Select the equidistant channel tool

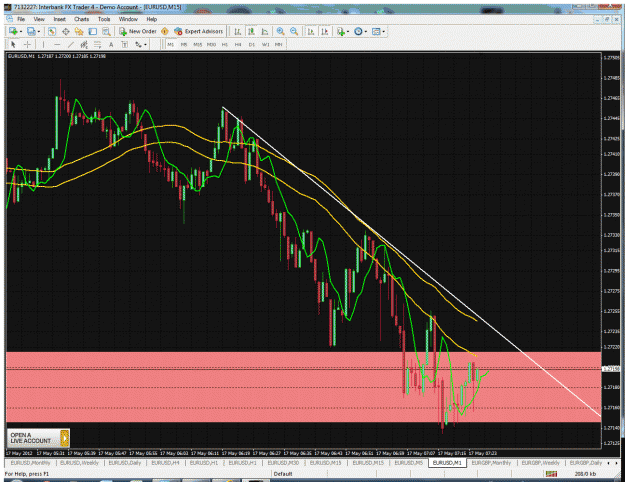click(84, 45)
